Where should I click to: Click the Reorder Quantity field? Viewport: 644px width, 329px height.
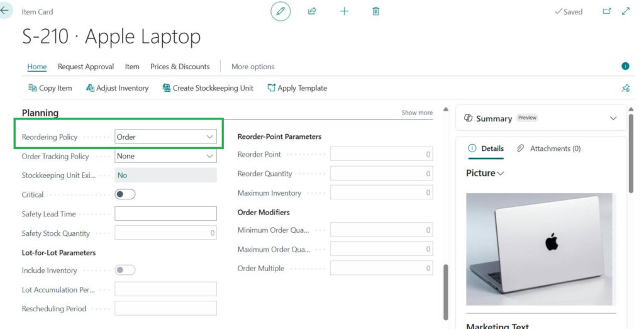pos(382,174)
